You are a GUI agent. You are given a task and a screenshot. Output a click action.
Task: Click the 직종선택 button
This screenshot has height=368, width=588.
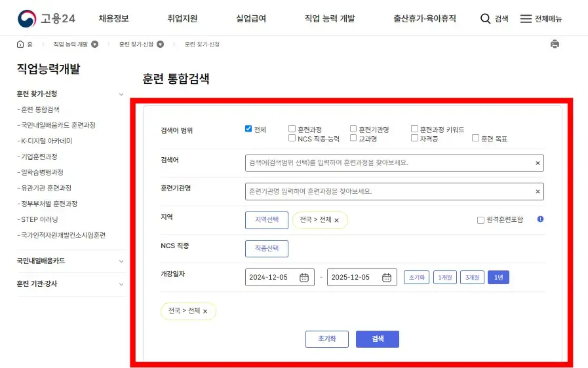pyautogui.click(x=267, y=248)
